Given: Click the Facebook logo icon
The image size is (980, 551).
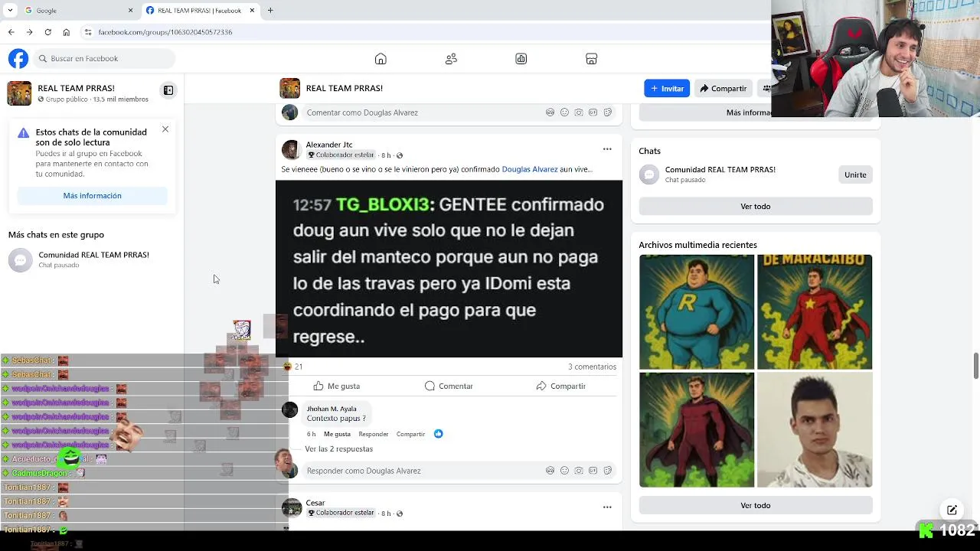Looking at the screenshot, I should (18, 58).
